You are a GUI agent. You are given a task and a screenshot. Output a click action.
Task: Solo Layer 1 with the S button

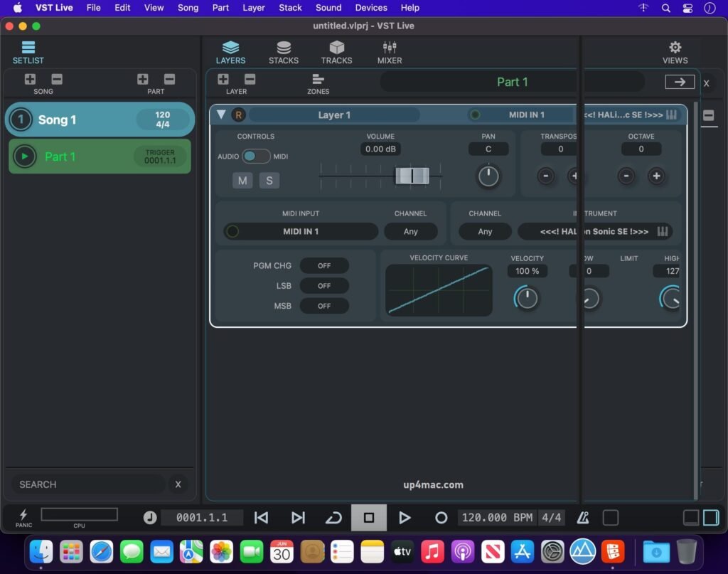(x=269, y=181)
